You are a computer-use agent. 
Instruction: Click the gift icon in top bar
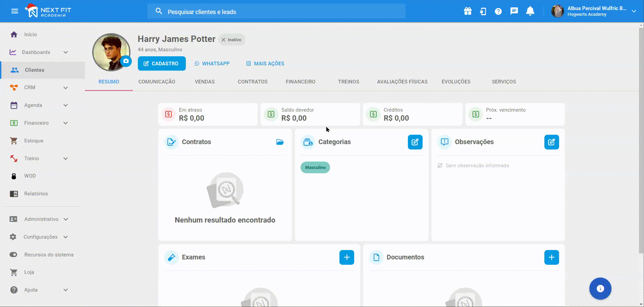(x=468, y=11)
